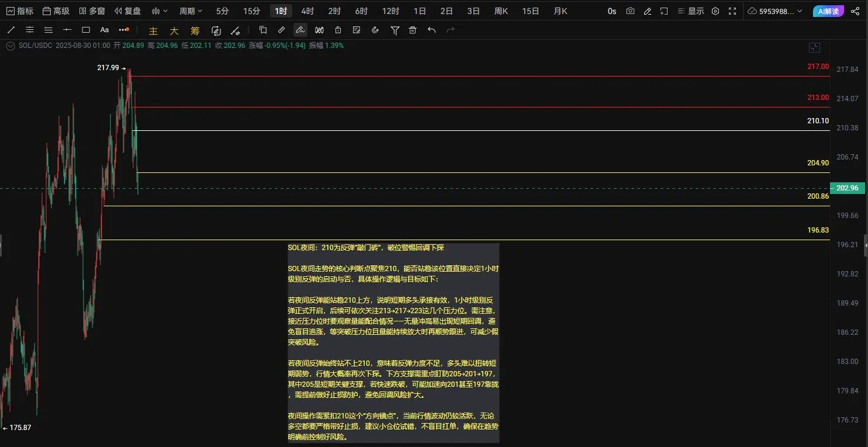Switch to the 12时 timeframe
The width and height of the screenshot is (868, 447).
pos(390,11)
